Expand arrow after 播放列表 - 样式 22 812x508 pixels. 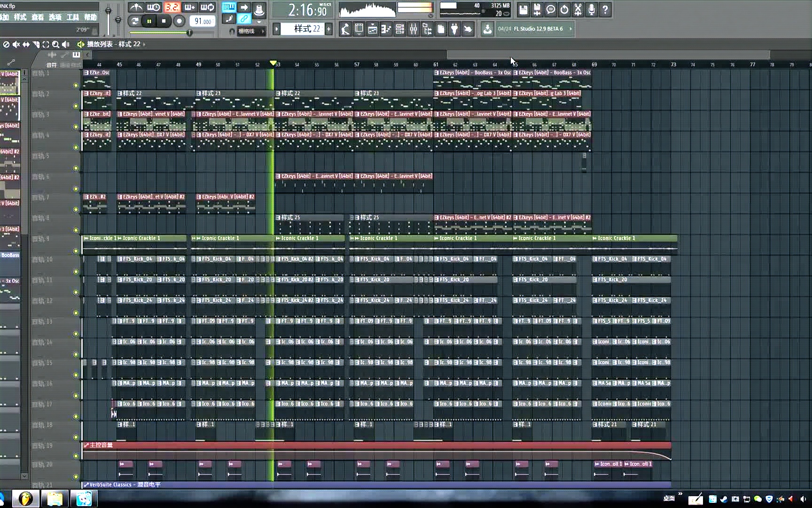(144, 44)
